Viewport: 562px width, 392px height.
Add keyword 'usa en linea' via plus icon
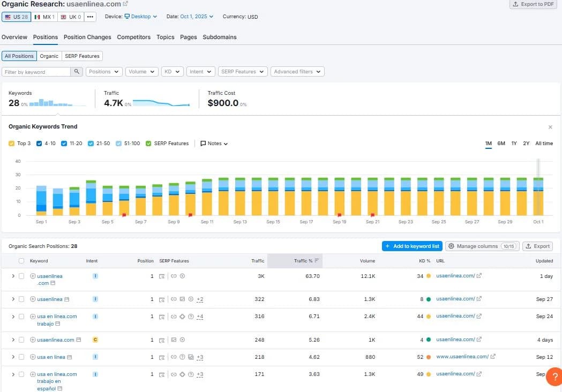[x=33, y=357]
